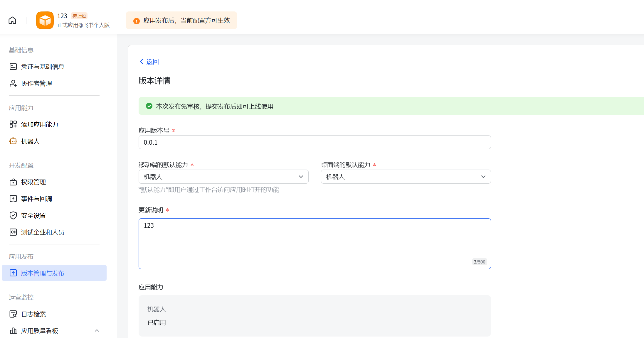Image resolution: width=644 pixels, height=338 pixels.
Task: Click the orange app cube icon
Action: tap(45, 20)
